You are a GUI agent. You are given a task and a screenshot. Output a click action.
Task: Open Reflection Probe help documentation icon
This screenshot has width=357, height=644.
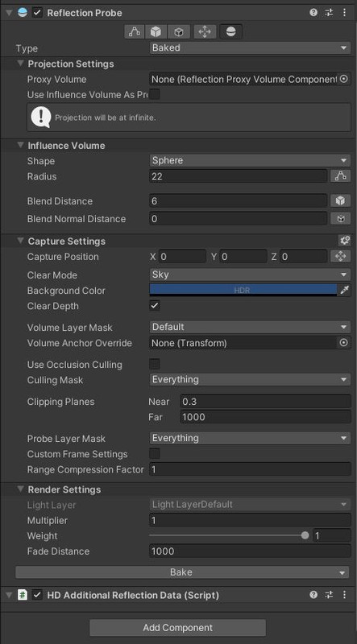tap(313, 12)
